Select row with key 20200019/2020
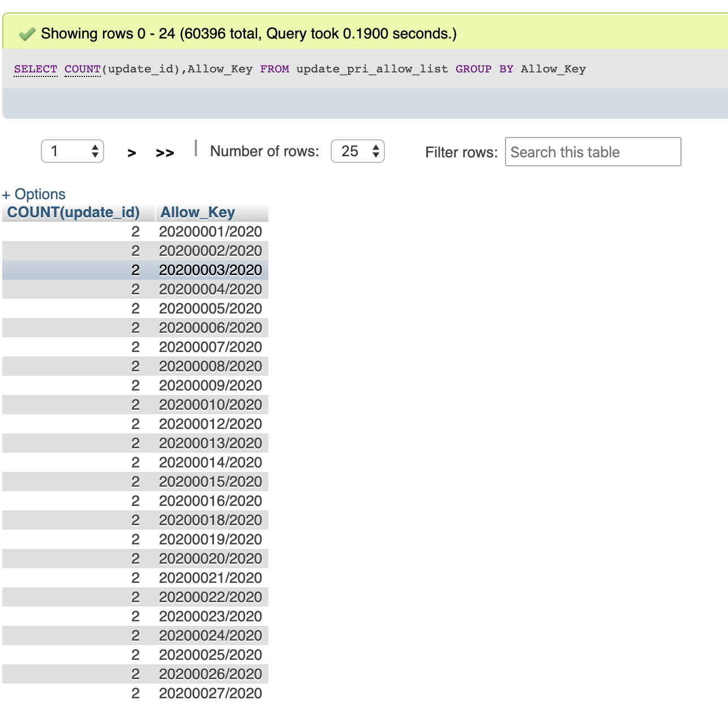This screenshot has height=713, width=728. tap(135, 539)
